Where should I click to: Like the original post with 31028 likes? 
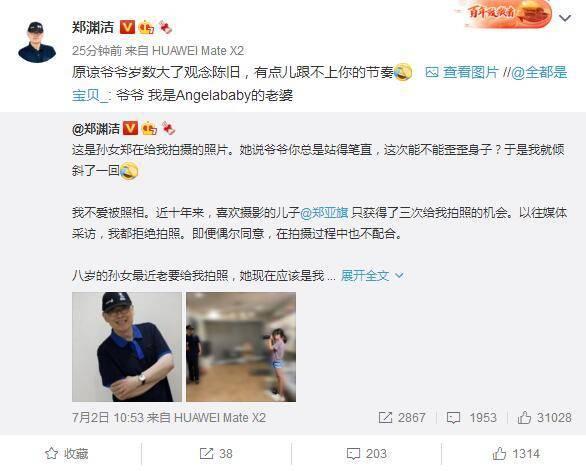pos(545,417)
